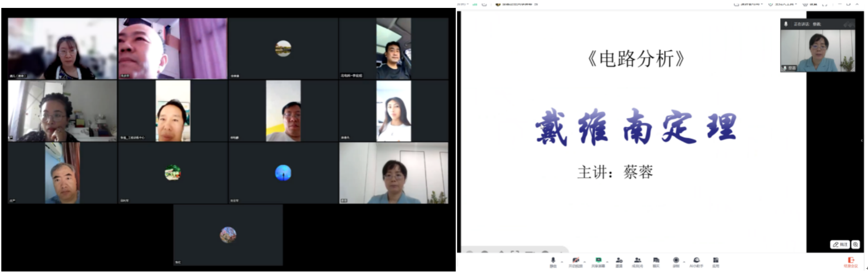Expand audio options arrow beside mute
868x275 pixels.
point(562,262)
